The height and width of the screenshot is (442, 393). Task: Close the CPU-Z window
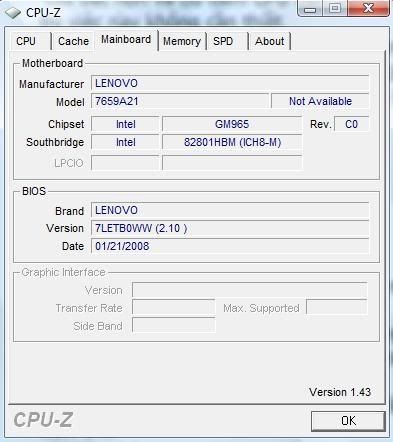[x=368, y=9]
